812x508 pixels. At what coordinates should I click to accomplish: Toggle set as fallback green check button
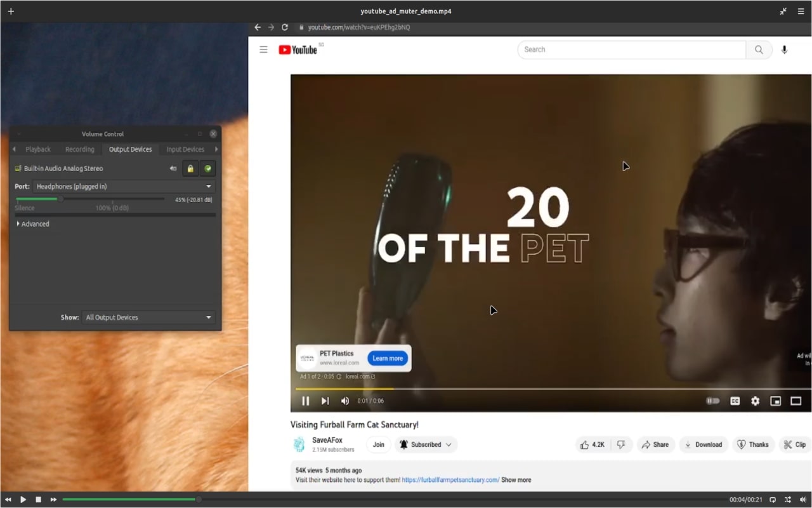pos(207,168)
